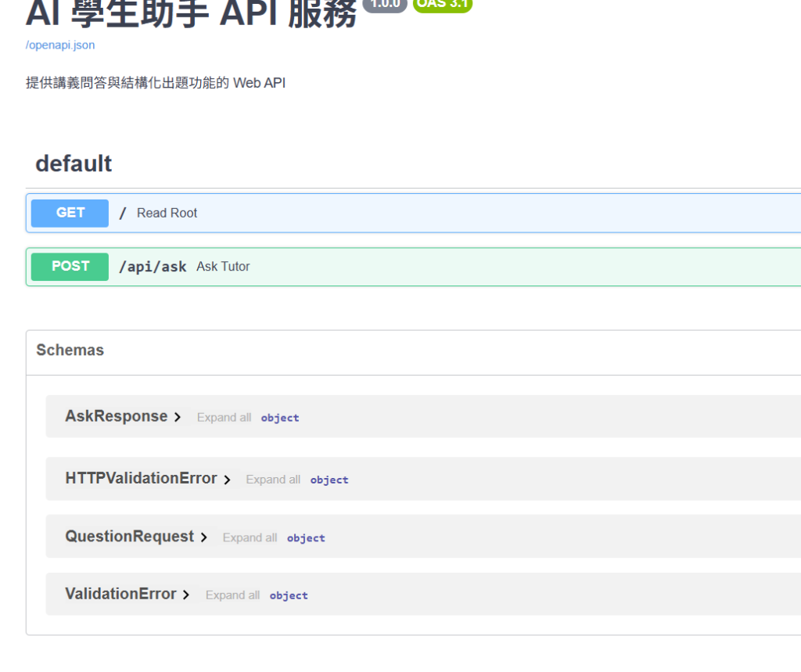
Task: Collapse the default tag section
Action: tap(74, 164)
